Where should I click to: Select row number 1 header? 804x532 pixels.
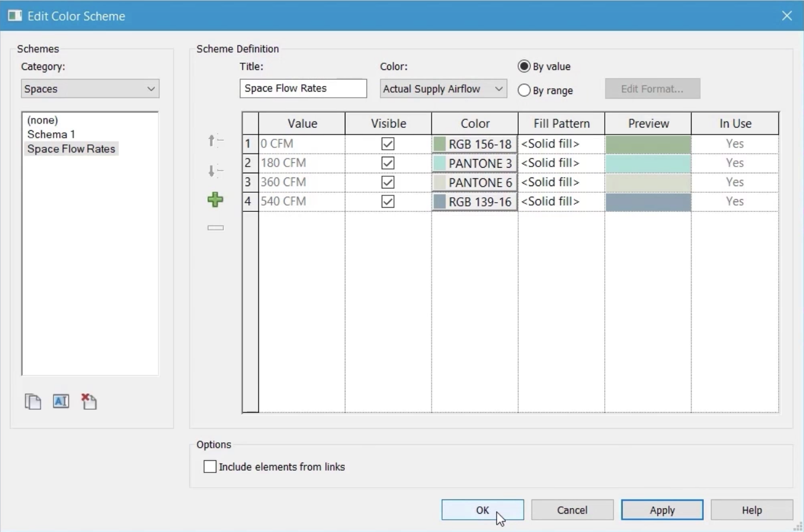(250, 144)
